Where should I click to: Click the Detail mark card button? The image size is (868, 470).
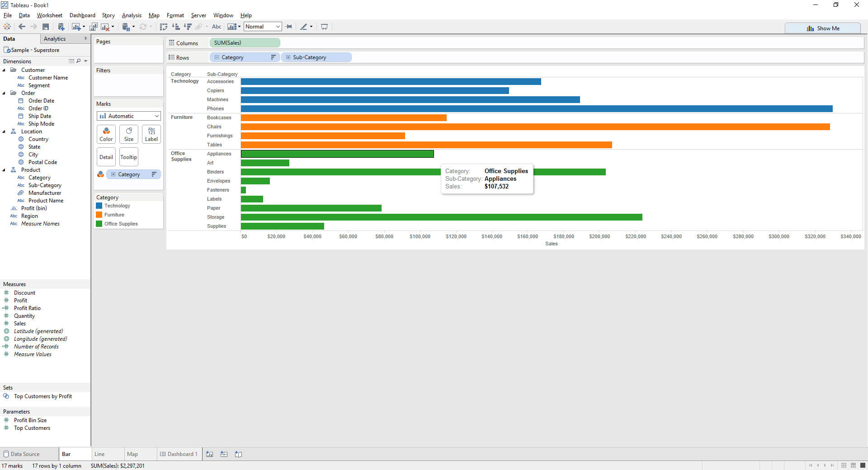tap(106, 157)
